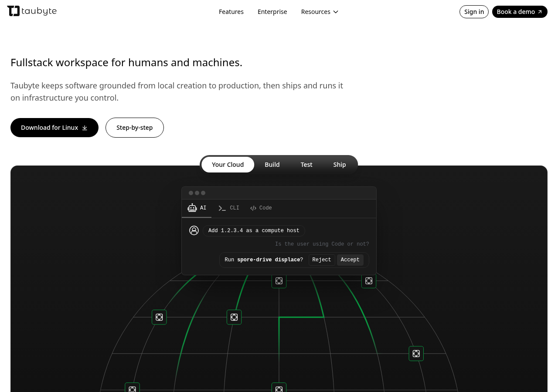Click the user avatar icon beside command
558x392 pixels.
click(194, 230)
